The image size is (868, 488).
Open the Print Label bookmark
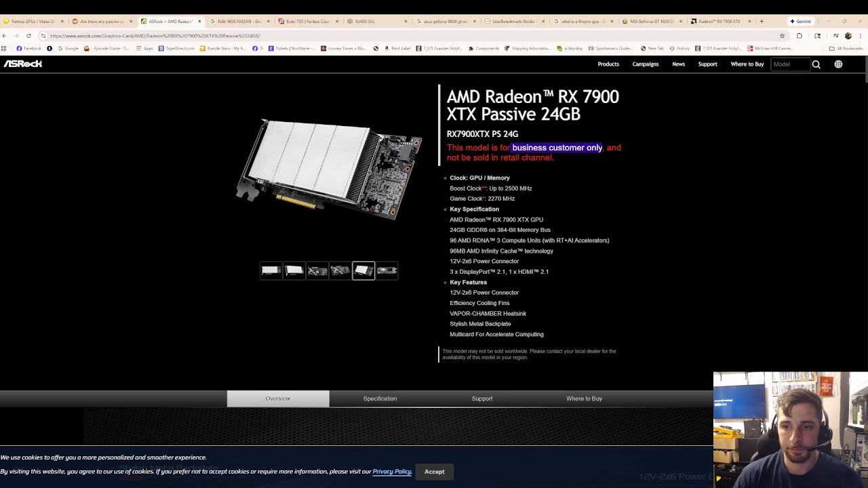tap(397, 48)
